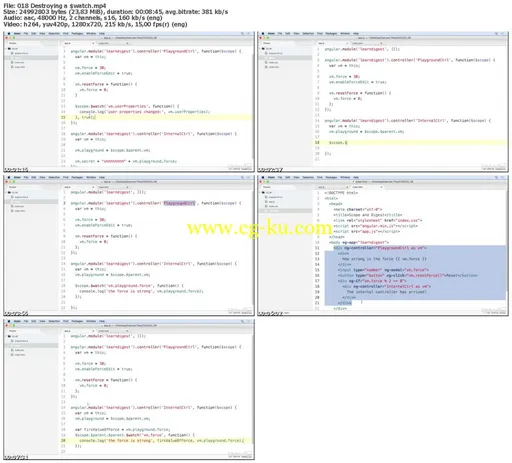This screenshot has height=463, width=512.
Task: Open Window menu in PlaygroundCtrl-selected thumbnail
Action: point(91,177)
